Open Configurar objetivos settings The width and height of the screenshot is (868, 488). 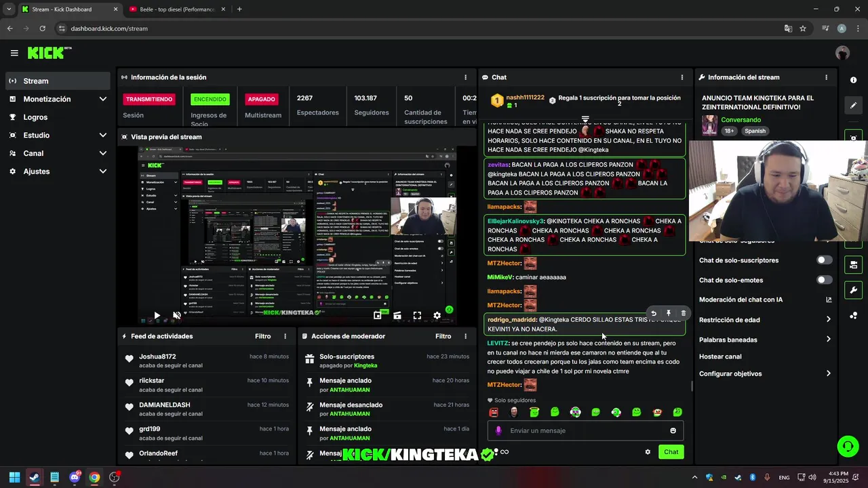click(765, 373)
